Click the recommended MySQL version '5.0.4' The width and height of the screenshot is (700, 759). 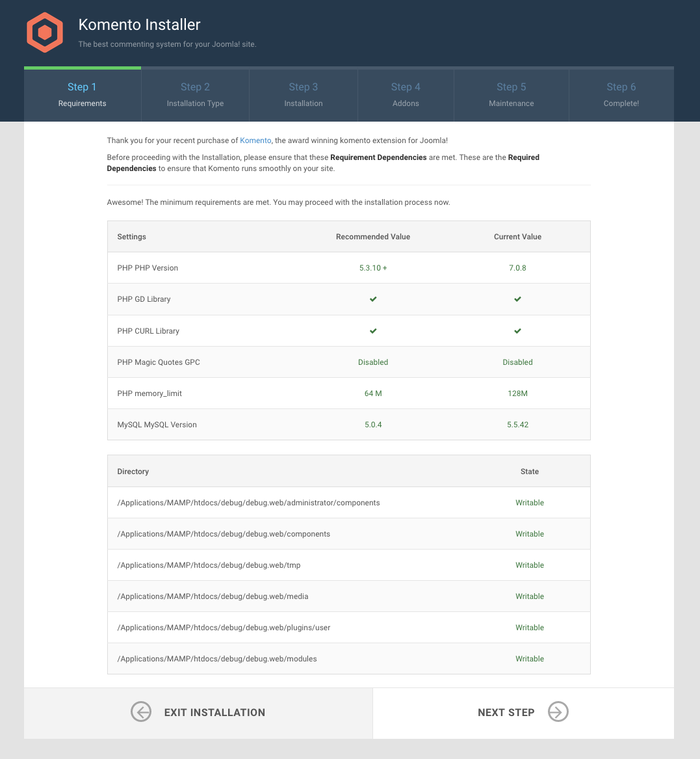point(373,425)
